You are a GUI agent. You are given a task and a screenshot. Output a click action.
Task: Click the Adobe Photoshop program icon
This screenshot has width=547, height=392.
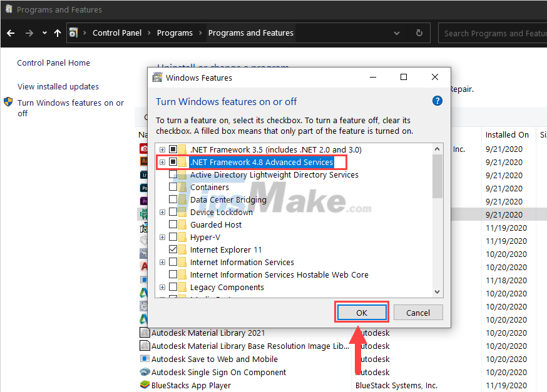pos(145,188)
